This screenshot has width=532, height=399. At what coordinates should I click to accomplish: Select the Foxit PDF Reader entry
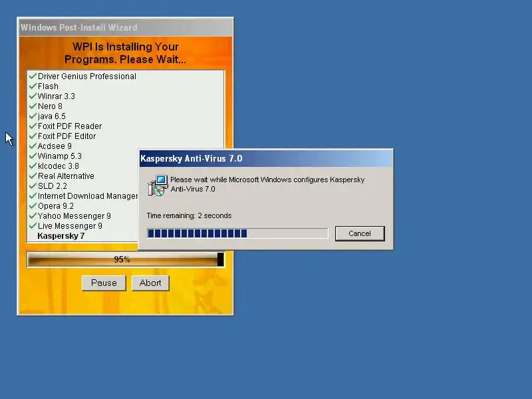pos(70,126)
